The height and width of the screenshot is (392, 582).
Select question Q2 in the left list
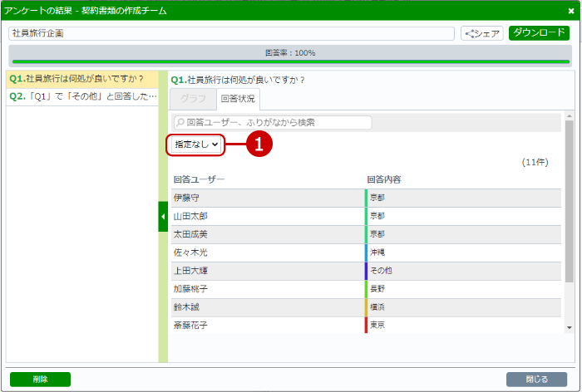[82, 97]
